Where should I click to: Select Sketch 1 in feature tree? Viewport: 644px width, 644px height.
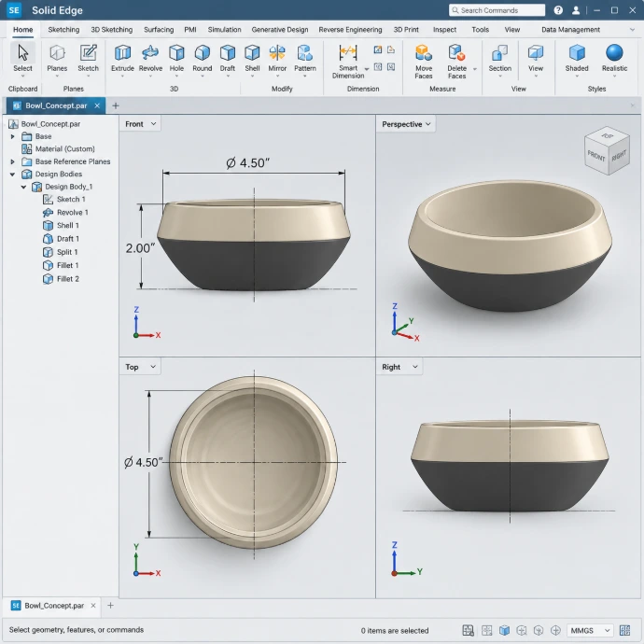tap(65, 199)
